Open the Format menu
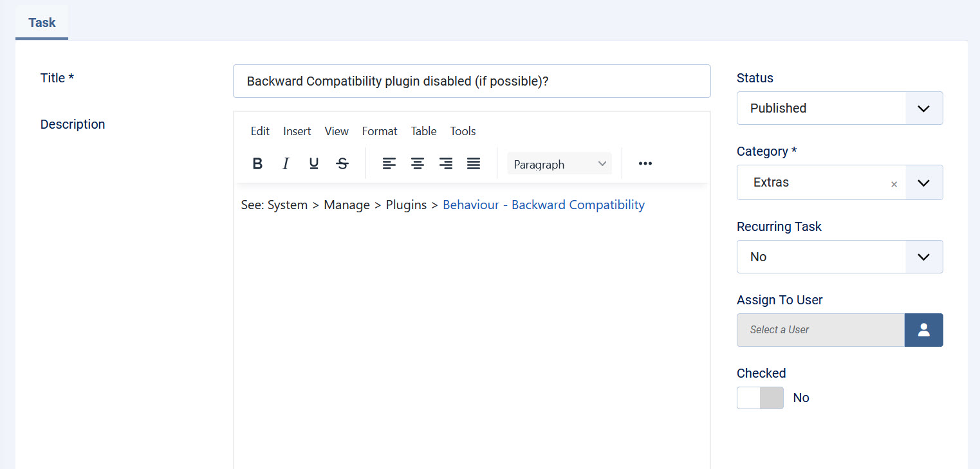This screenshot has height=469, width=980. pos(380,131)
